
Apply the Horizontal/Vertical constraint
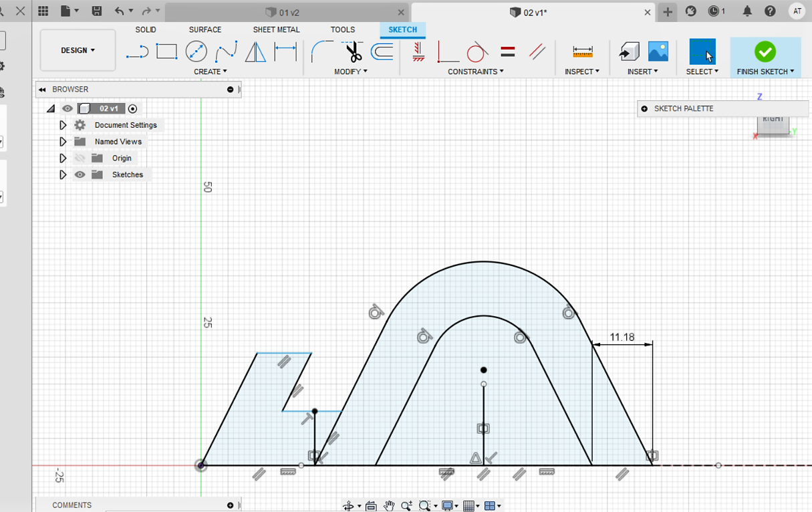pyautogui.click(x=418, y=51)
